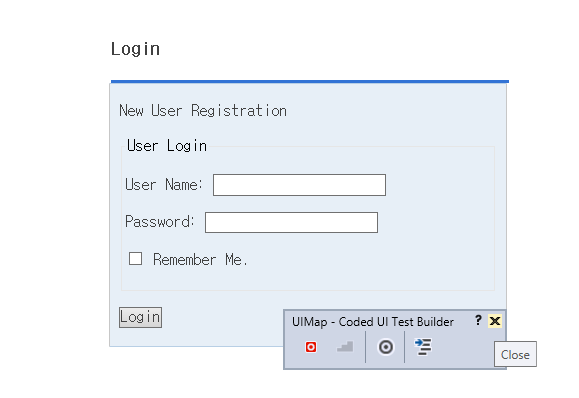Image resolution: width=579 pixels, height=398 pixels.
Task: Click the Close tooltip label
Action: 515,354
